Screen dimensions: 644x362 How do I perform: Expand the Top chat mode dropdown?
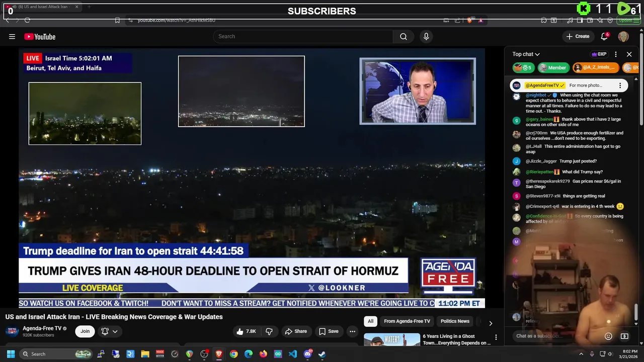(526, 54)
